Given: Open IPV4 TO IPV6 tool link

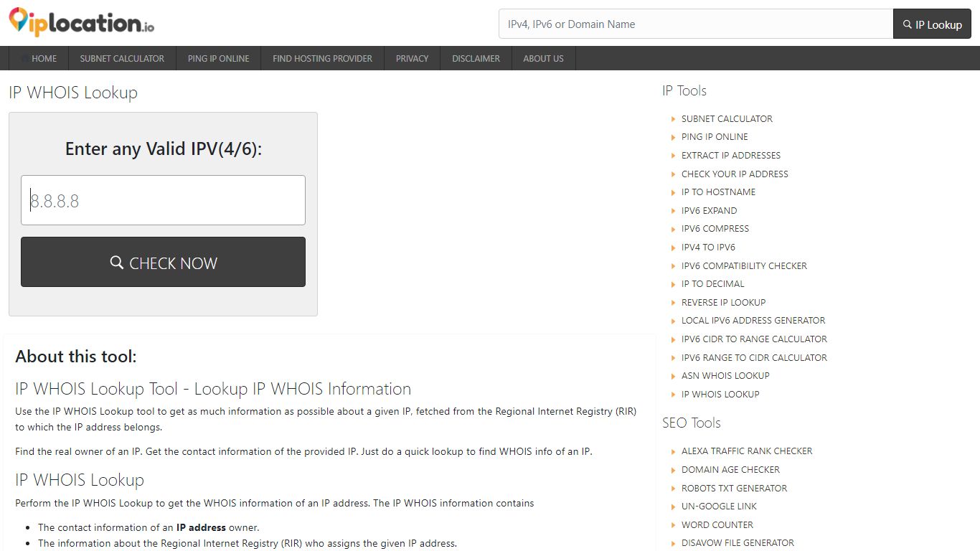Looking at the screenshot, I should (x=708, y=248).
